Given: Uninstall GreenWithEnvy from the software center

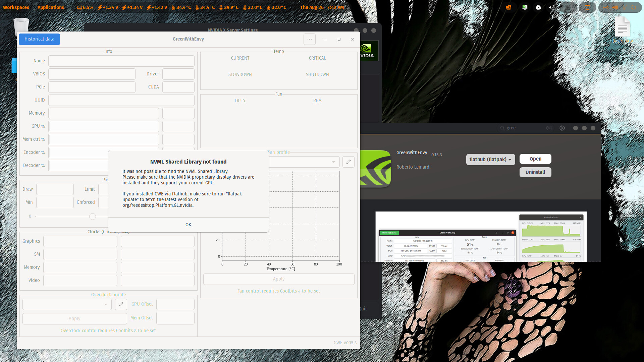Looking at the screenshot, I should [535, 172].
